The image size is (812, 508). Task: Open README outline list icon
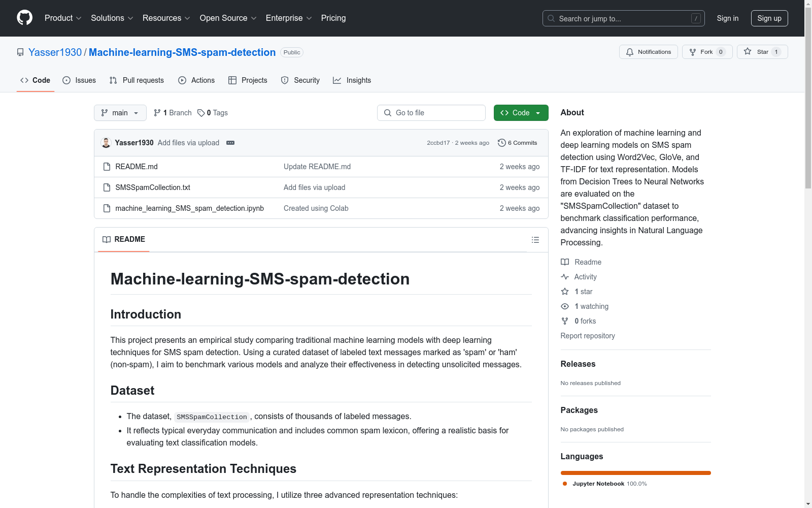[x=535, y=240]
